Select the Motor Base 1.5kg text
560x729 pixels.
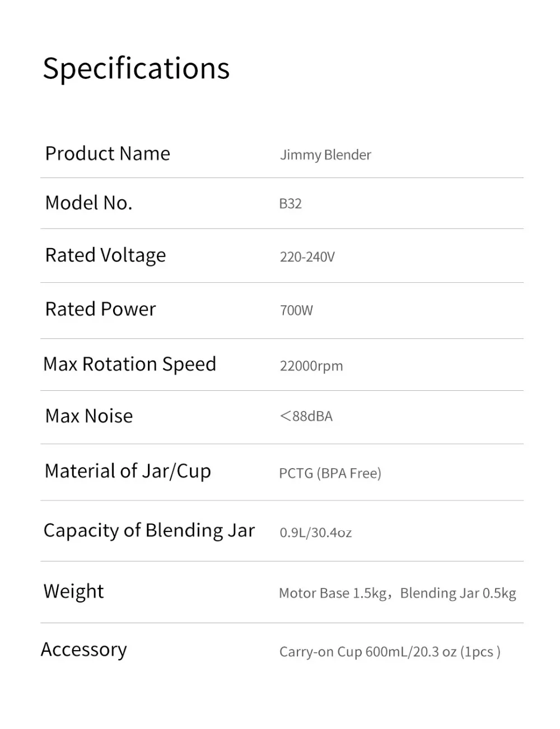333,594
